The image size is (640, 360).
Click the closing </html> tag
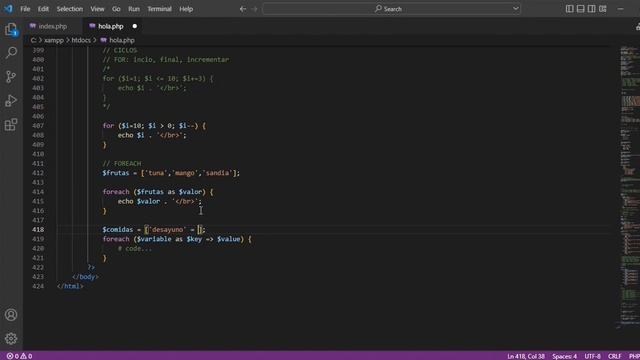(70, 286)
